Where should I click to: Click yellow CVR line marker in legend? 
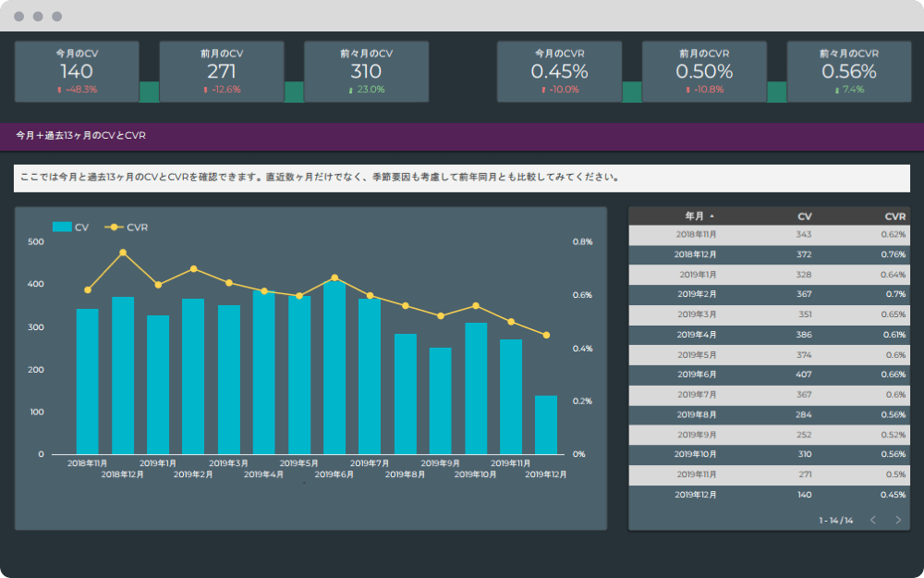point(113,227)
